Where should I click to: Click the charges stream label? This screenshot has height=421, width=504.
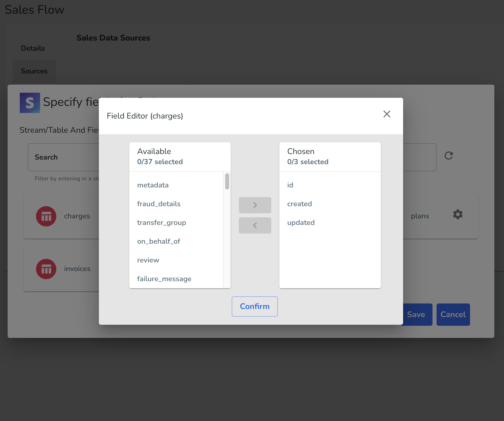tap(77, 216)
